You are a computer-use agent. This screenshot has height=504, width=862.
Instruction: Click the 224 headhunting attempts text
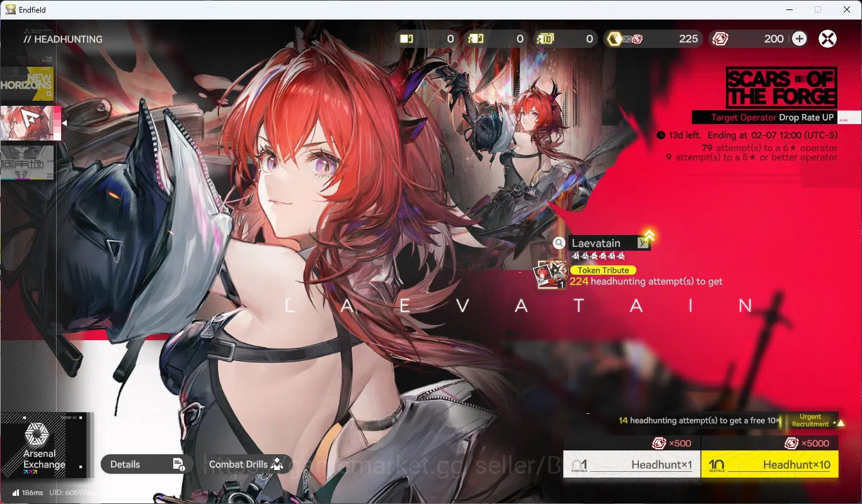click(x=646, y=282)
